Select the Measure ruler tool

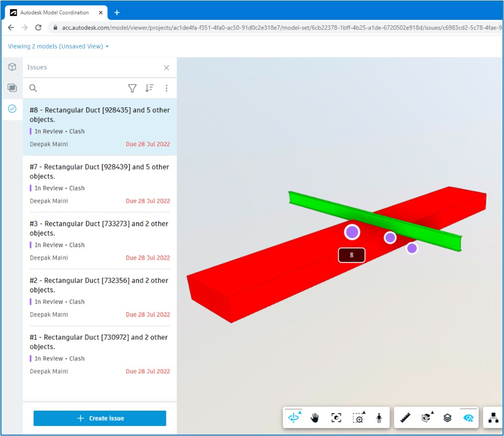[405, 418]
